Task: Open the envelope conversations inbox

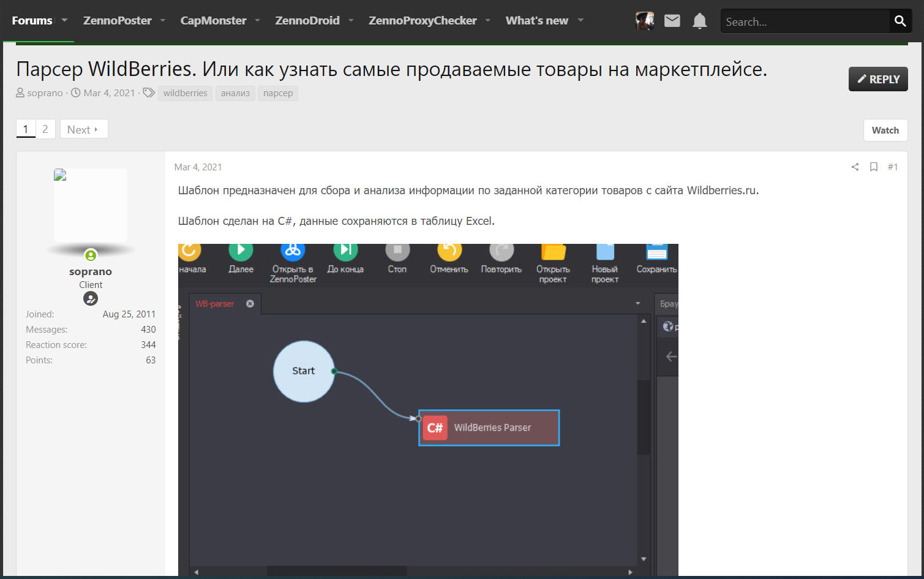Action: click(672, 21)
